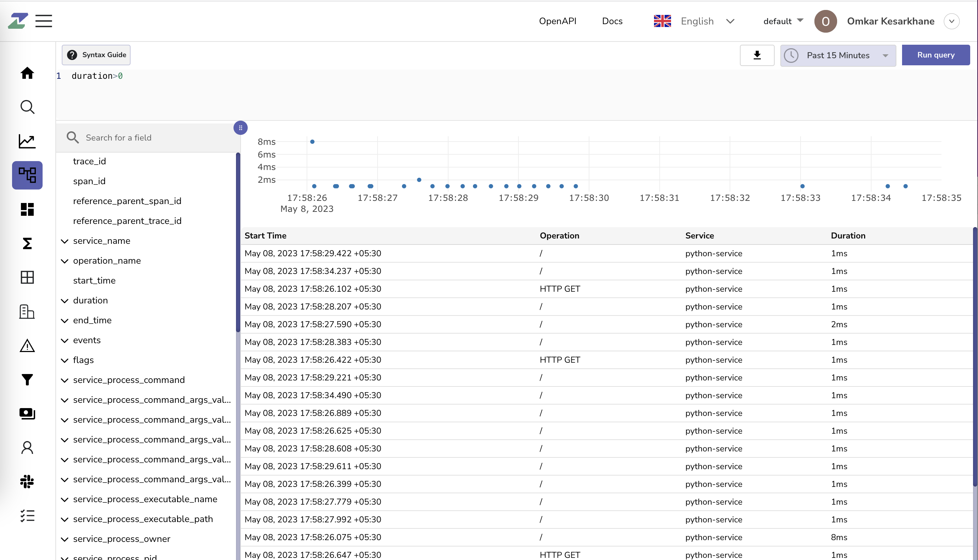Image resolution: width=978 pixels, height=560 pixels.
Task: Select the trace_id field
Action: 89,161
